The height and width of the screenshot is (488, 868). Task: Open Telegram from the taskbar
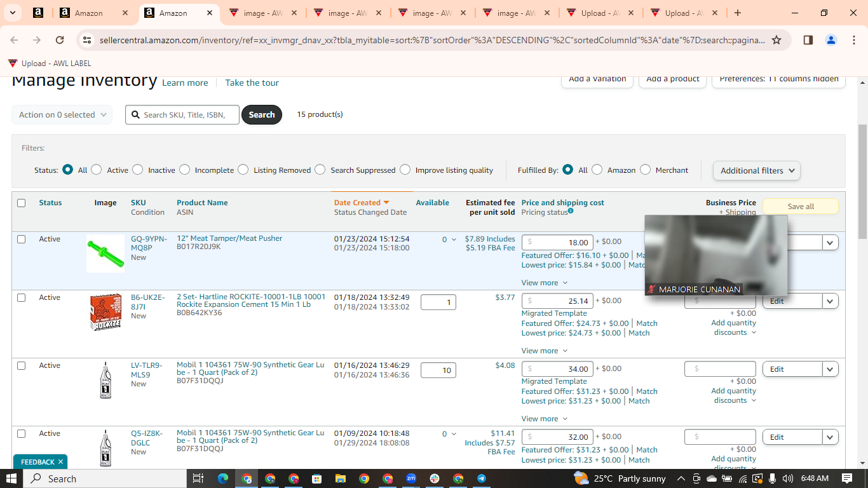pos(482,478)
